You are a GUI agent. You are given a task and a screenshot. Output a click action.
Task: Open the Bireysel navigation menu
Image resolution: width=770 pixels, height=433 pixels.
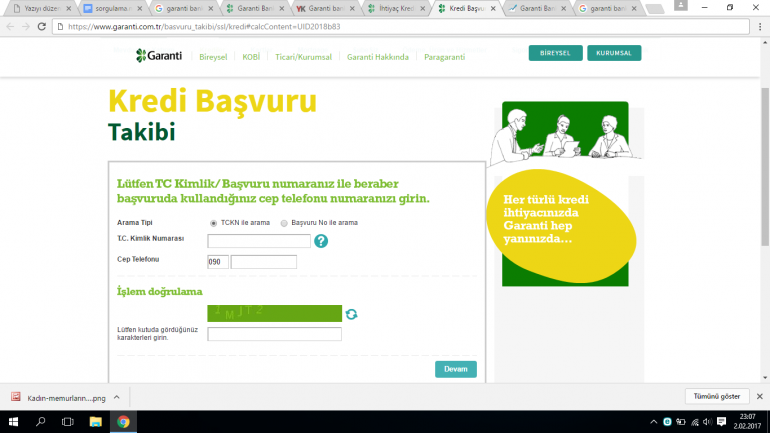click(213, 57)
